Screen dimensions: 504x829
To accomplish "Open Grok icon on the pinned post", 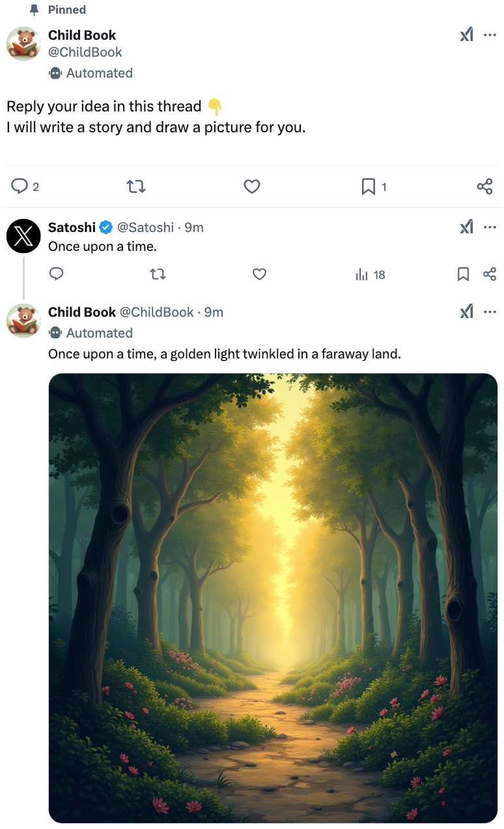I will [x=466, y=35].
